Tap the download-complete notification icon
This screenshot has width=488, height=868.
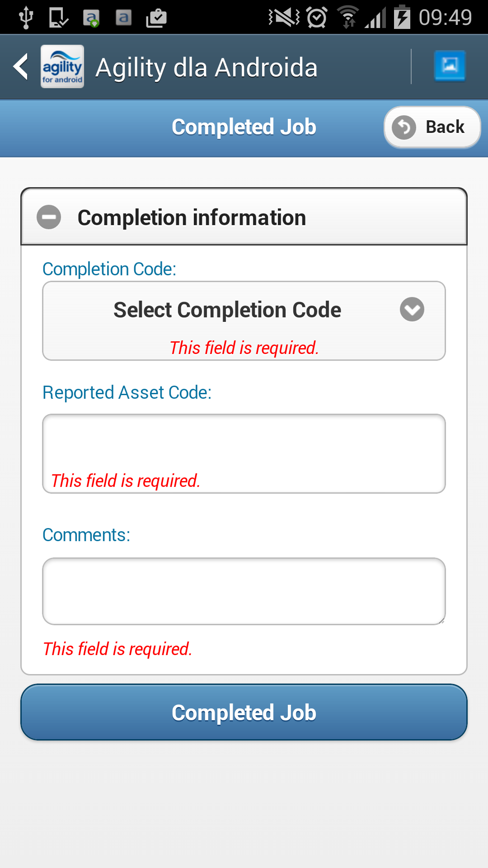(59, 18)
